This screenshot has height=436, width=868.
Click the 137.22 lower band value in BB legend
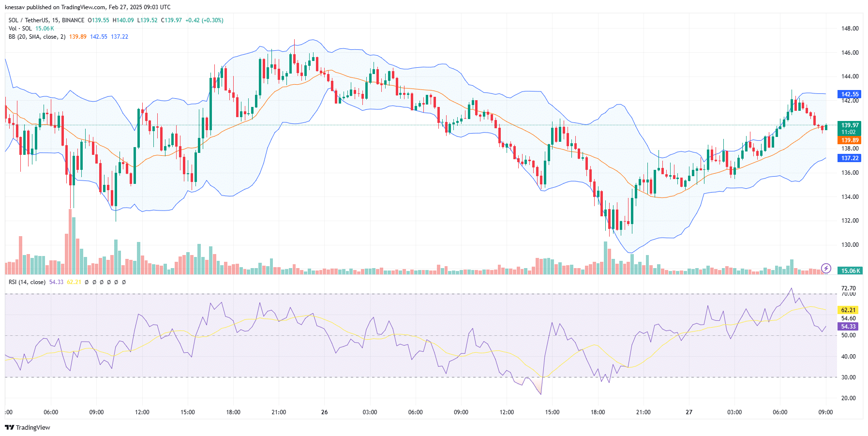(x=120, y=37)
